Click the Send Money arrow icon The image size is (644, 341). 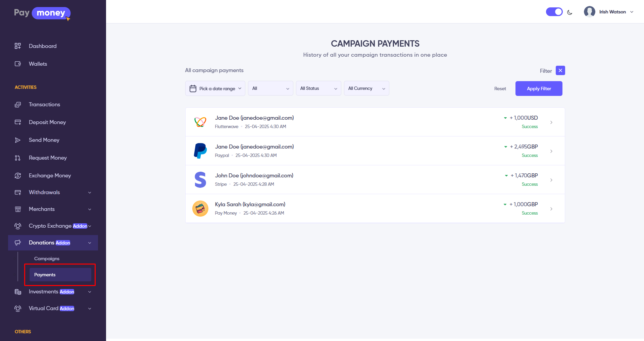pos(18,140)
